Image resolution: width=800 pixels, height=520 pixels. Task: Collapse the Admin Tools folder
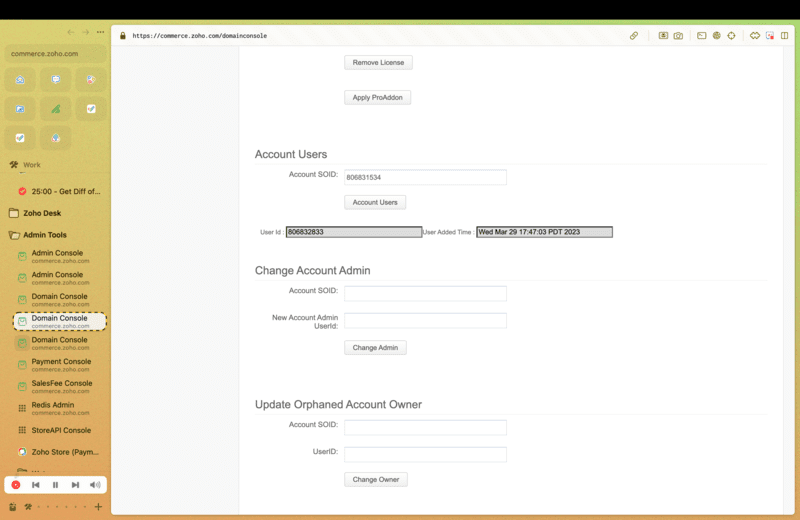pos(44,235)
